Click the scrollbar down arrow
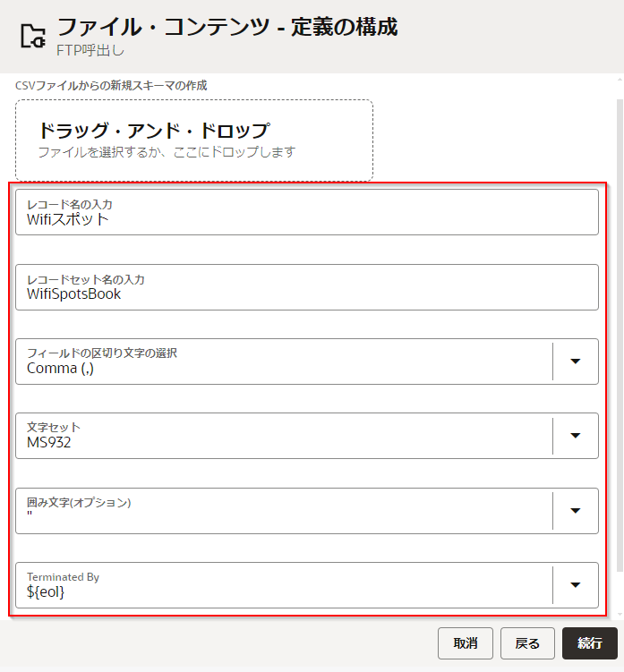This screenshot has width=624, height=672. (620, 615)
